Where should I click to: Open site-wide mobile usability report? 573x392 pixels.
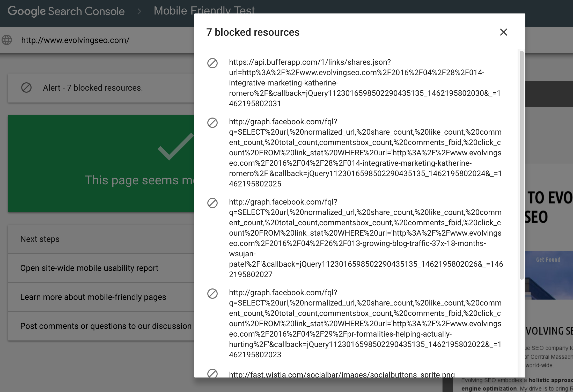89,268
